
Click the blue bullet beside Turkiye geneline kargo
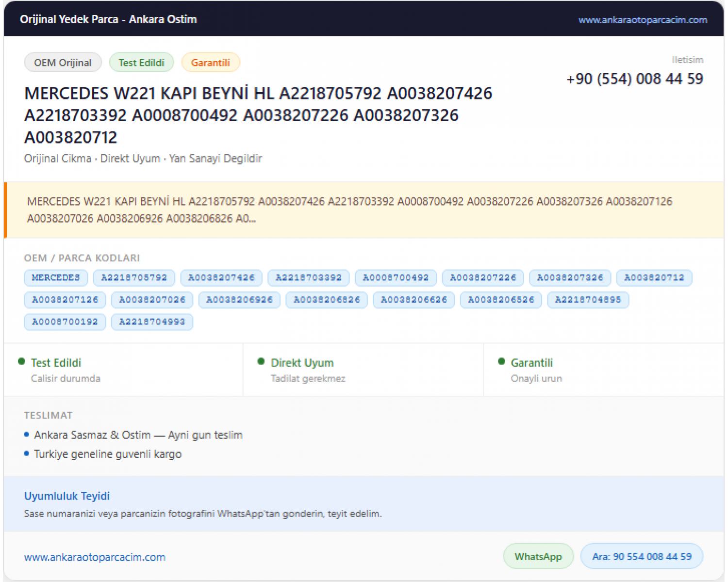click(27, 453)
